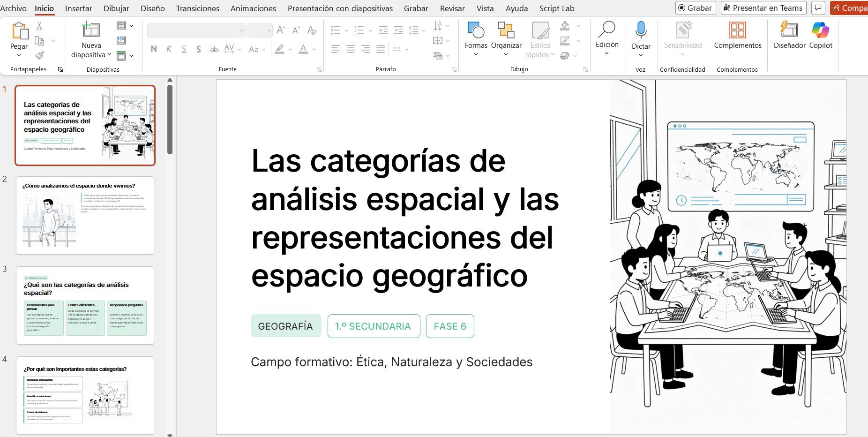
Task: Open the Script Lab menu
Action: [x=556, y=8]
